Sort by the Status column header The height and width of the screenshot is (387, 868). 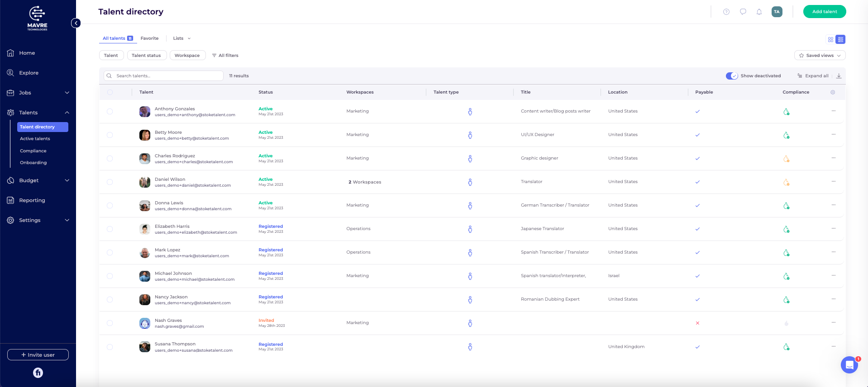pos(266,92)
